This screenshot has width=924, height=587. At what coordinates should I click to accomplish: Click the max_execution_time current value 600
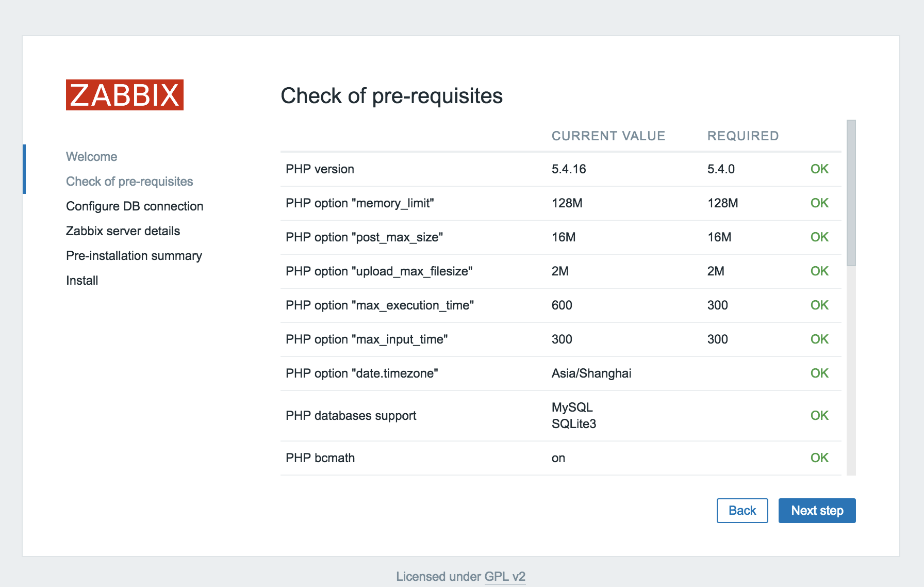[562, 305]
